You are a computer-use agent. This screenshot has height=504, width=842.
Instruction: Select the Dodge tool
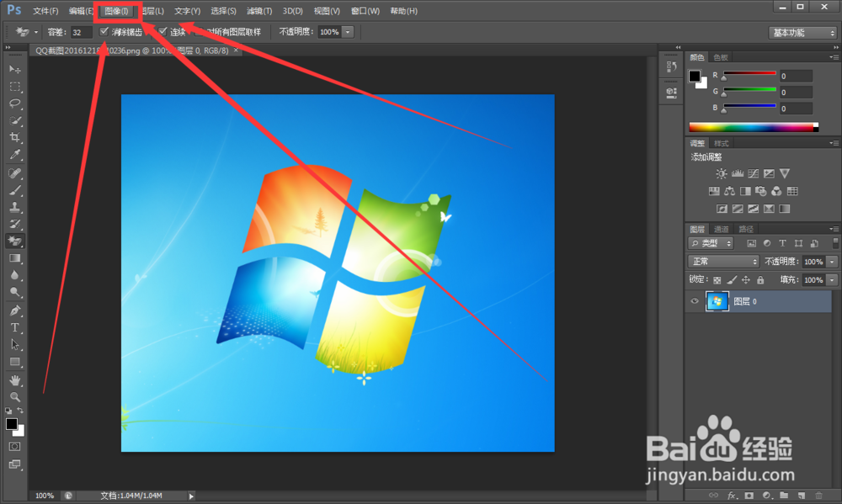tap(14, 293)
